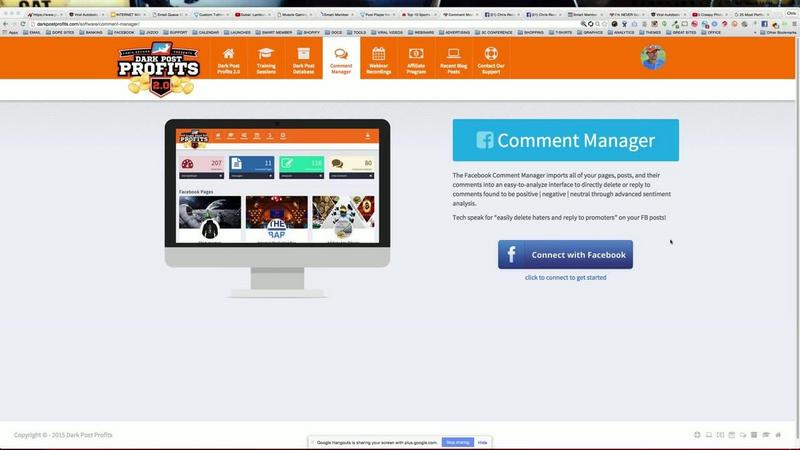The image size is (800, 450).
Task: Open Recent Blog Posts laptop icon
Action: (x=454, y=53)
